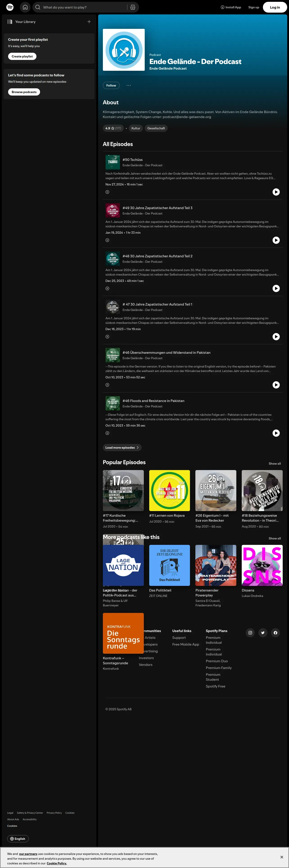Follow the Ende Gelände podcast

click(111, 86)
